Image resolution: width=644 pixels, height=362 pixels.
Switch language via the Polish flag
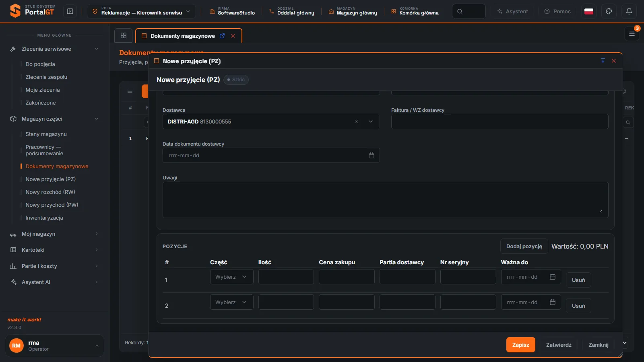coord(589,11)
